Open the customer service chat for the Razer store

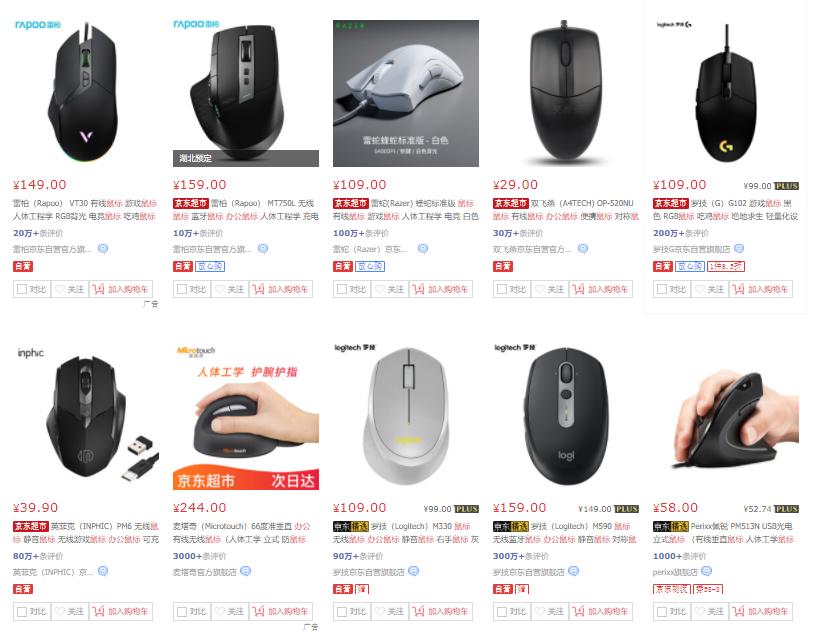tap(422, 248)
